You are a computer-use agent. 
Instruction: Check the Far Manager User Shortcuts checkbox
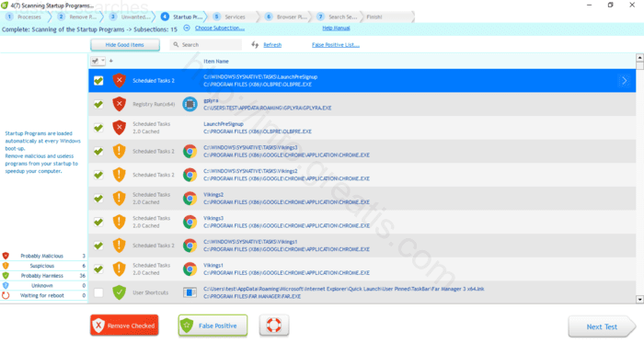tap(98, 292)
